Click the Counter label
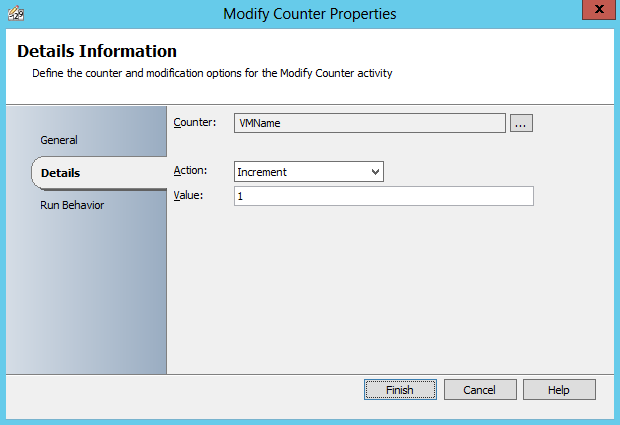This screenshot has height=425, width=620. [x=194, y=122]
